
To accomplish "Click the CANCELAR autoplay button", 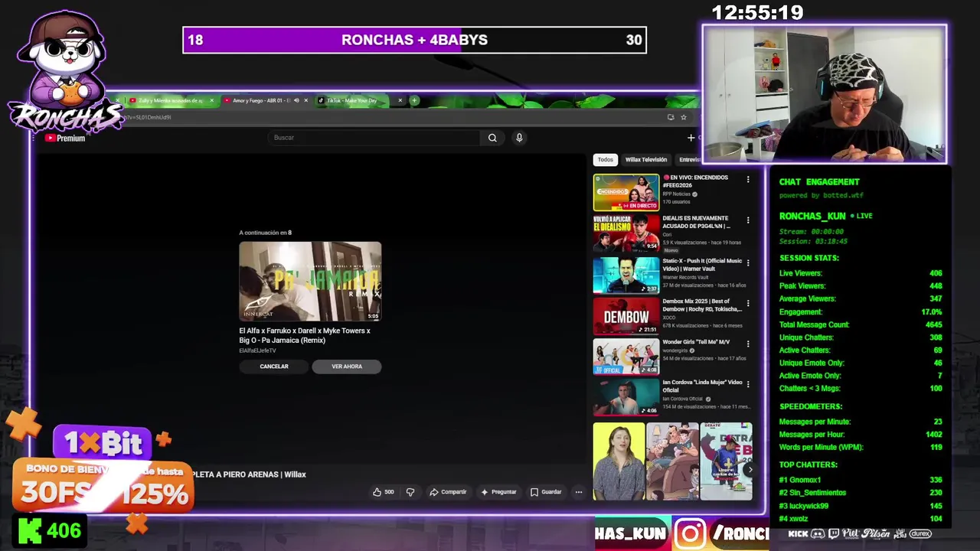I will pos(274,367).
